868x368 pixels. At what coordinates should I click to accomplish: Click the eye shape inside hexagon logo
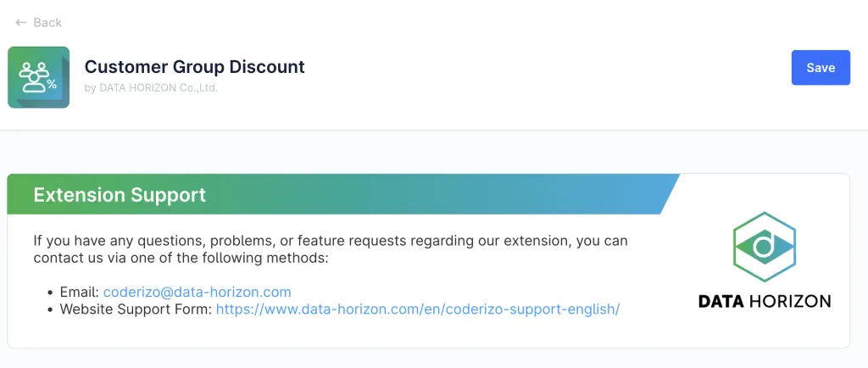point(765,245)
